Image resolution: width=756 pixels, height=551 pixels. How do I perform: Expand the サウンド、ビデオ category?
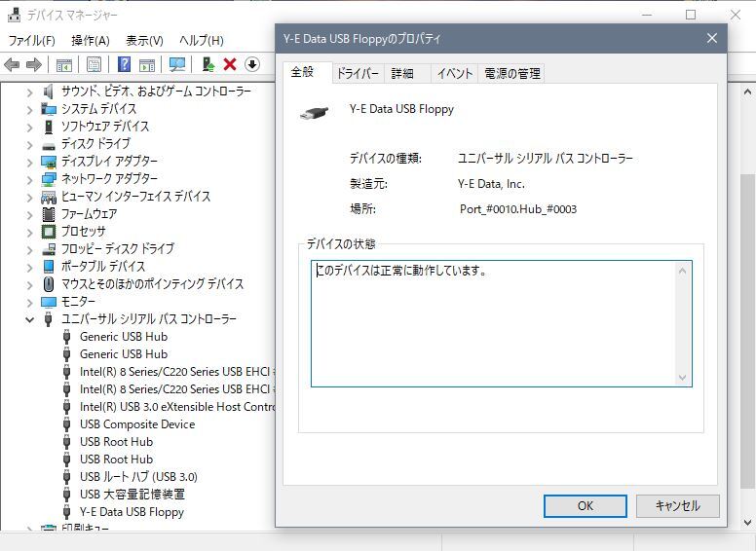pyautogui.click(x=30, y=92)
